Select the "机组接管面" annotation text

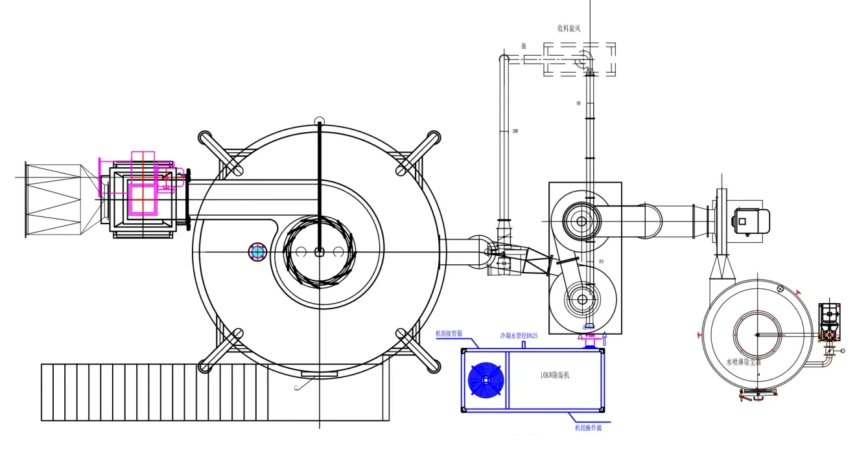pyautogui.click(x=449, y=334)
